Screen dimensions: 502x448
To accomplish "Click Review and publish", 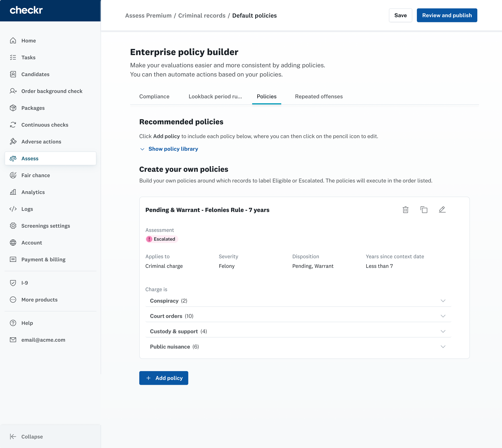I will 447,15.
